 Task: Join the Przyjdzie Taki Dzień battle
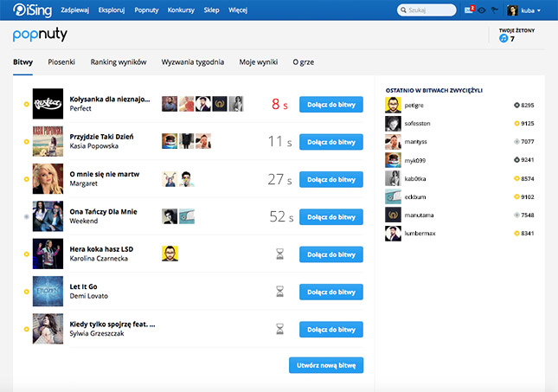click(331, 142)
